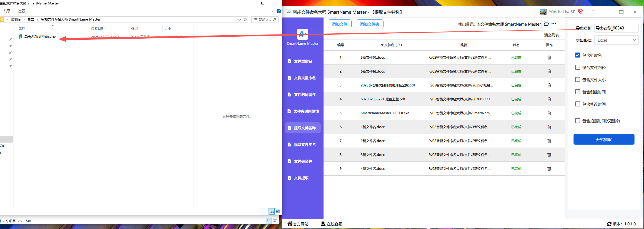
Task: Click the red VIP heart icon beside the username
Action: pos(580,11)
